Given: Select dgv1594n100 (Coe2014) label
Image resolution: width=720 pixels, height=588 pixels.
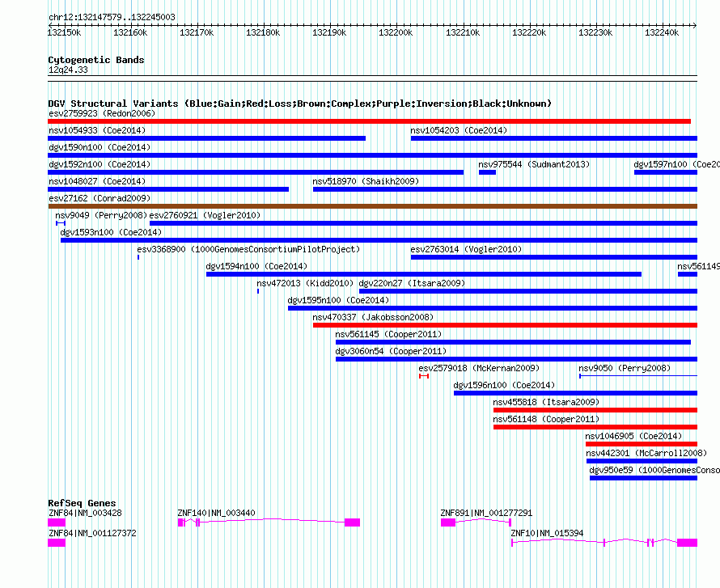Looking at the screenshot, I should (256, 266).
